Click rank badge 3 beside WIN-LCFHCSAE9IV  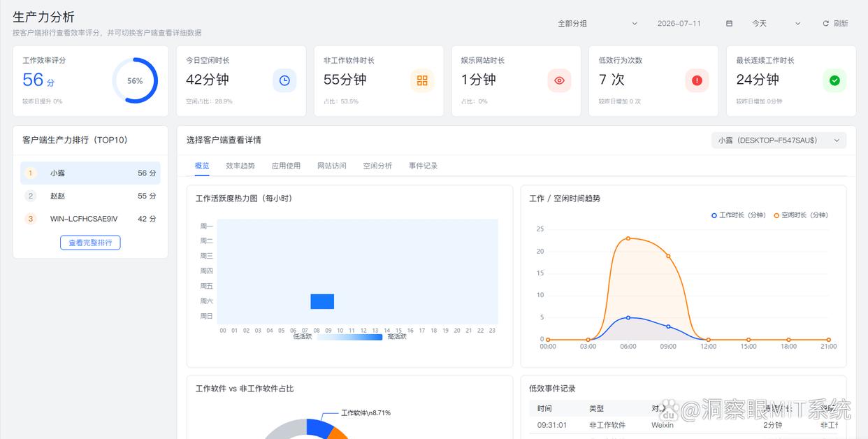click(x=30, y=219)
